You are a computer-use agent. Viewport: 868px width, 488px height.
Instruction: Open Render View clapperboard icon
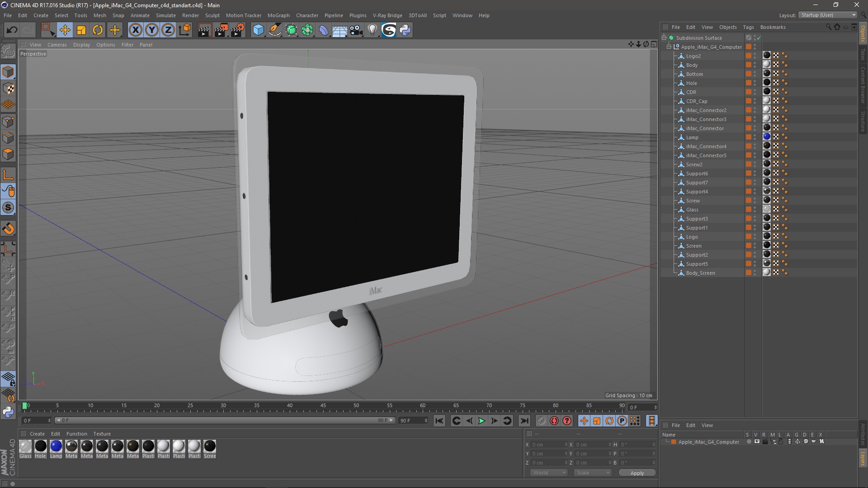pyautogui.click(x=204, y=30)
